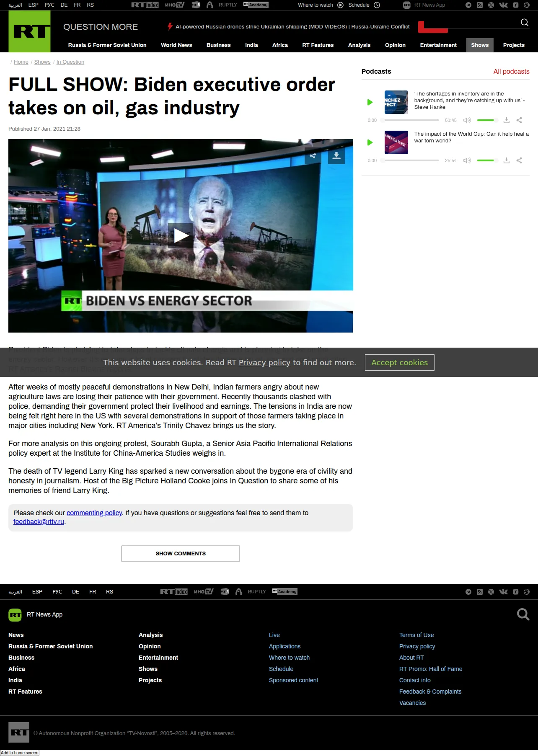
Task: Open the VK icon in the footer
Action: coord(503,592)
